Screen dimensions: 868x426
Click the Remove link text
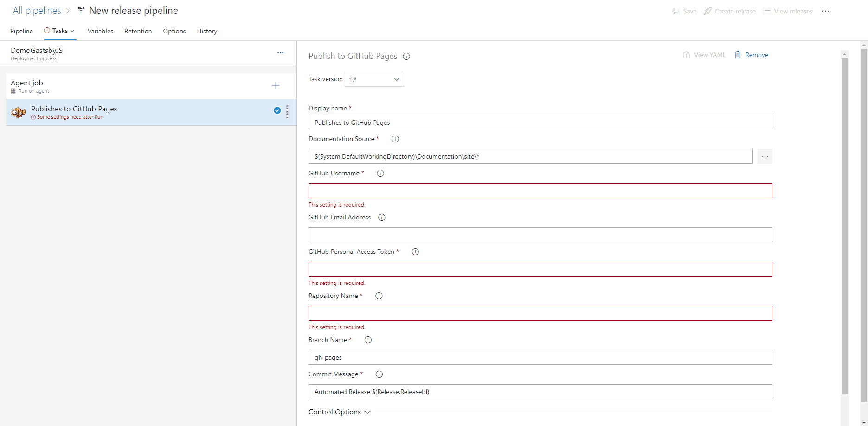[757, 55]
